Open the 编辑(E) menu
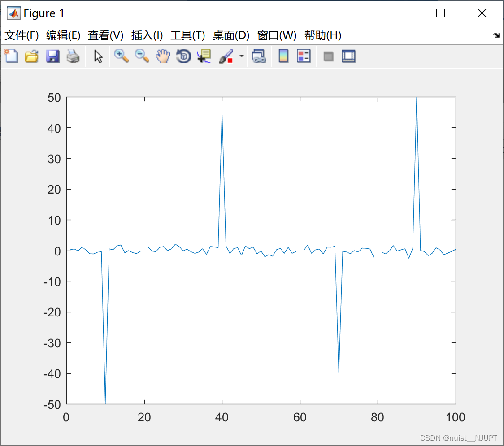504x446 pixels. point(63,35)
